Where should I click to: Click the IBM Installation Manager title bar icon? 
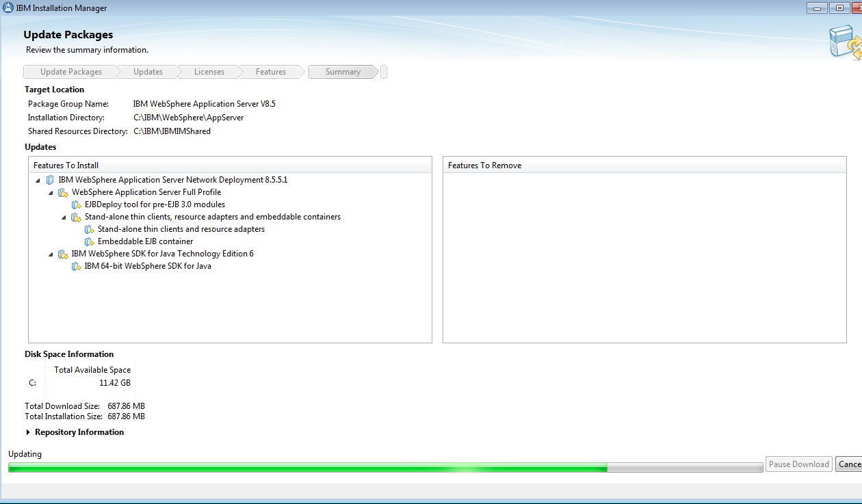tap(9, 8)
